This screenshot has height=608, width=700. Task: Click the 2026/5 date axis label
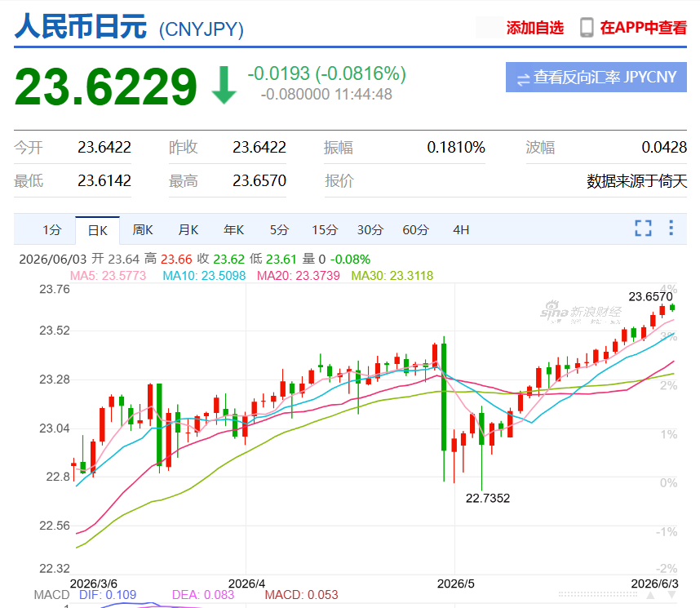tap(455, 584)
